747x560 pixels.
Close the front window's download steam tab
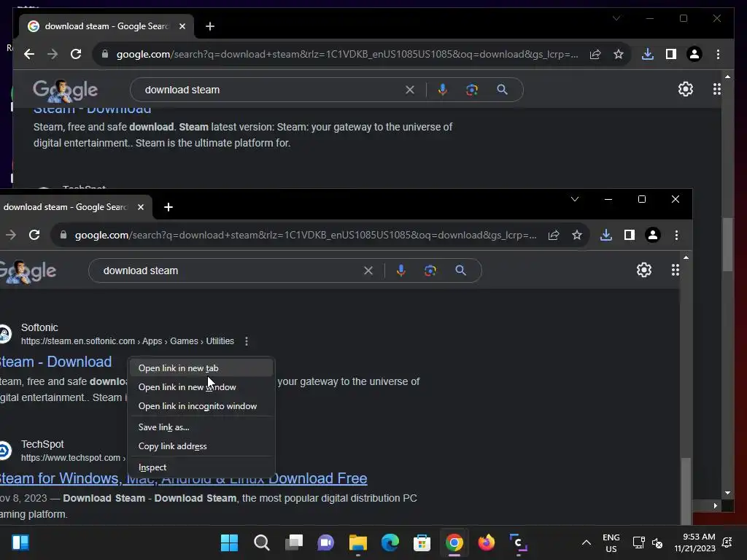click(x=141, y=207)
